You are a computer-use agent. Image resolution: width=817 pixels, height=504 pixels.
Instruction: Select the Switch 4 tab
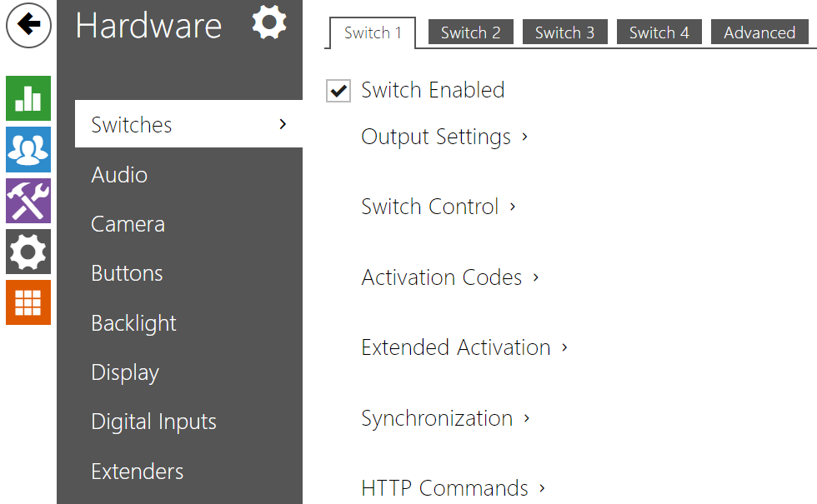click(x=659, y=32)
